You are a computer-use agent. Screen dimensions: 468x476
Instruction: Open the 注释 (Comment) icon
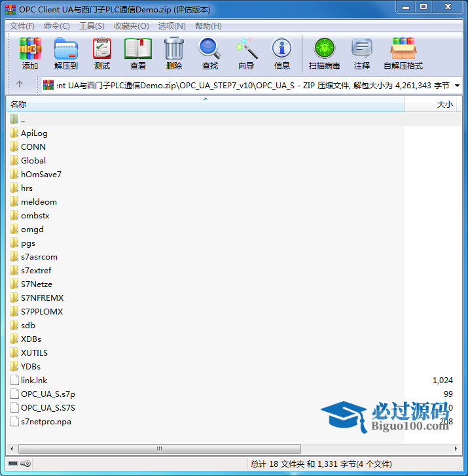(x=361, y=54)
